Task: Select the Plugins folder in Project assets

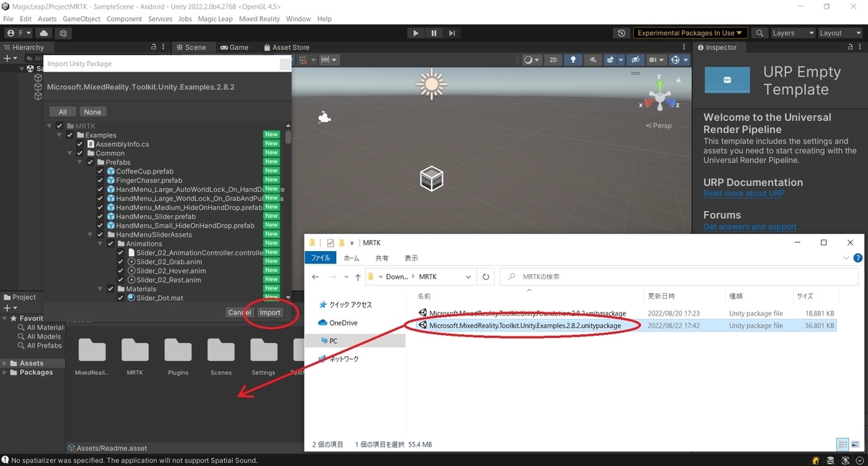Action: pyautogui.click(x=178, y=355)
